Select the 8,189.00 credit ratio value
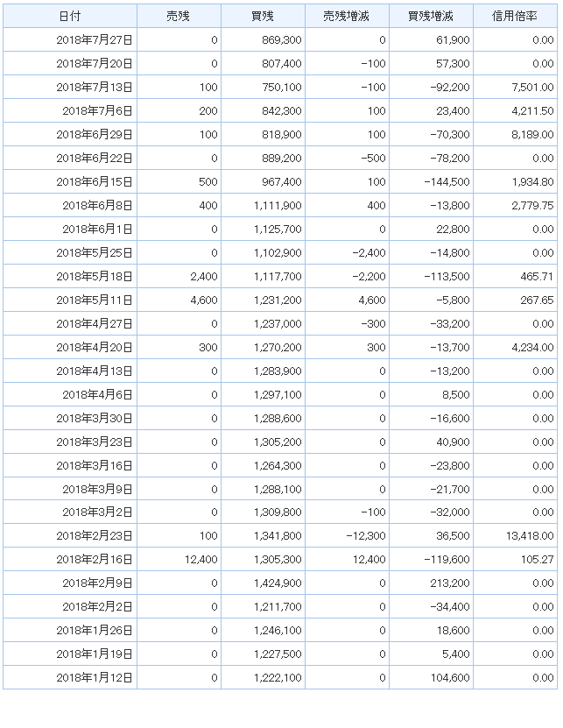563x728 pixels. click(531, 135)
